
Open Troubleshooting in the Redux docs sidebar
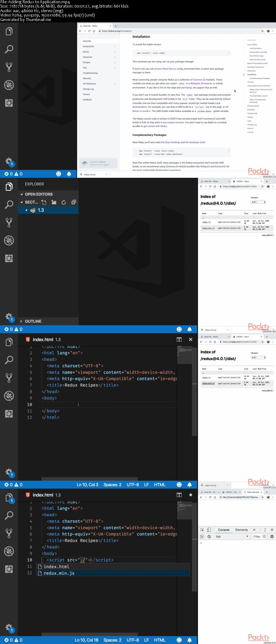point(90,73)
